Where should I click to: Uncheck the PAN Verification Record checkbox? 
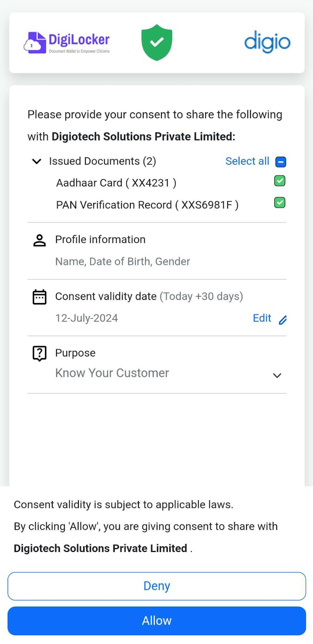tap(280, 202)
